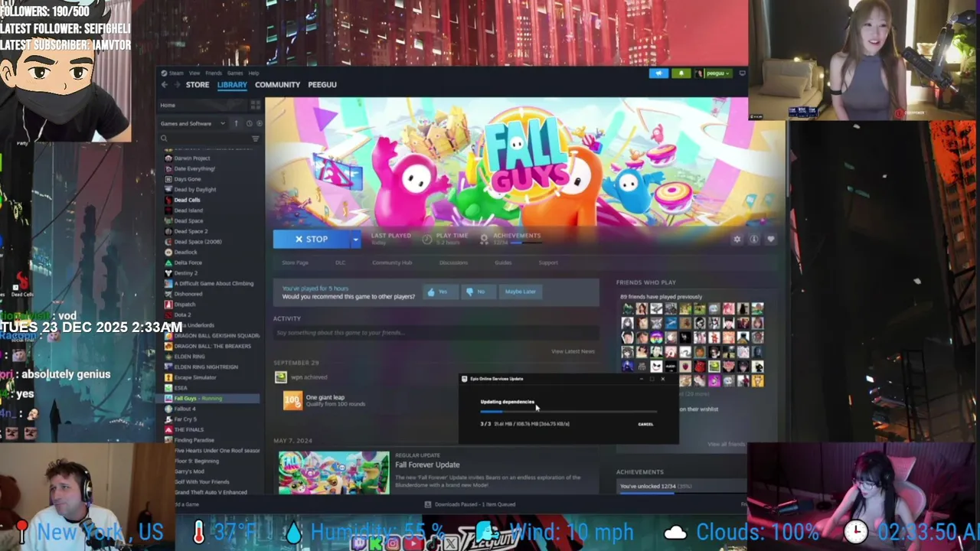Image resolution: width=980 pixels, height=551 pixels.
Task: Select Date Everything! in the game list
Action: [194, 168]
